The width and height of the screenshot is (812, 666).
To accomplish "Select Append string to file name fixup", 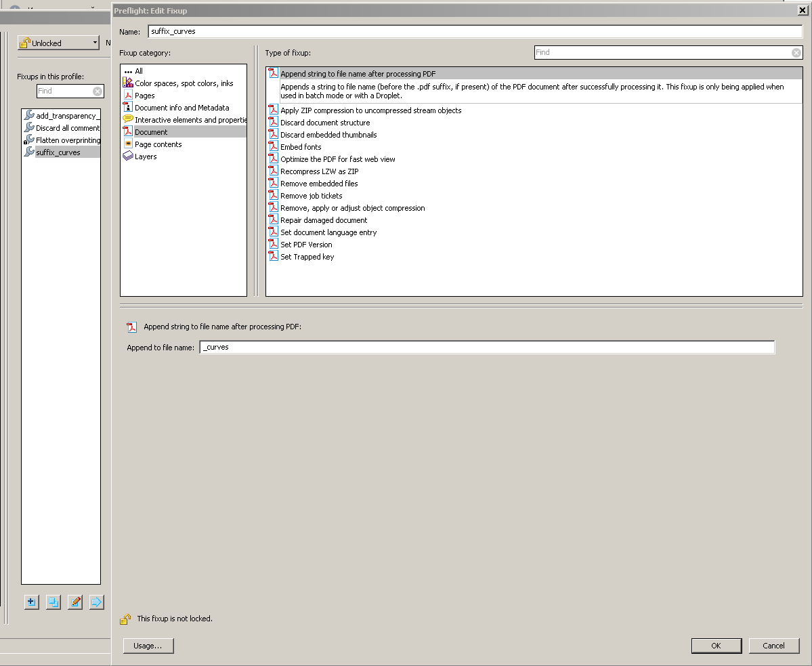I will 534,74.
